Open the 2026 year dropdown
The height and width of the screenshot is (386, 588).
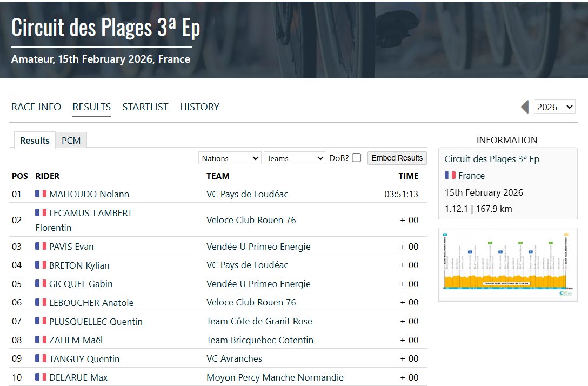[x=554, y=107]
